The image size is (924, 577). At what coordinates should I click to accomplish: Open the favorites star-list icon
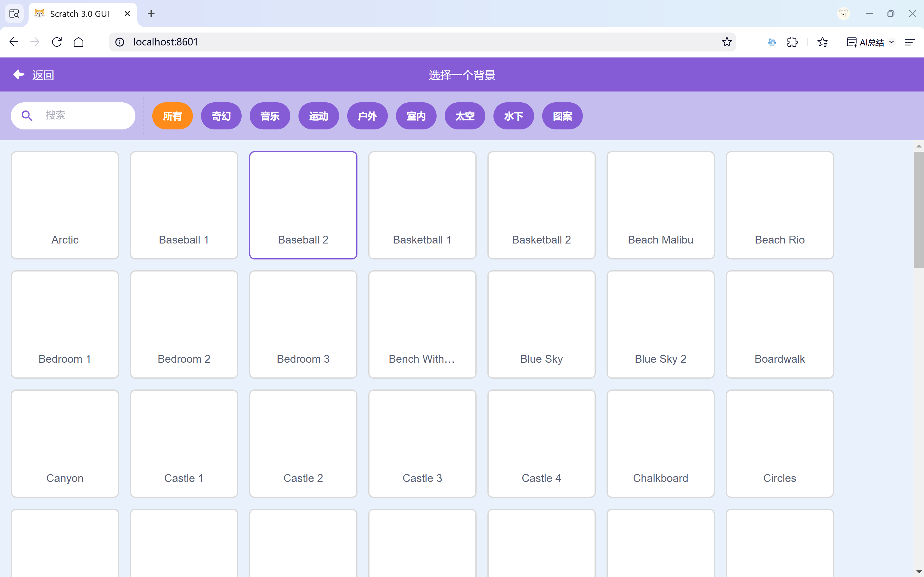point(823,42)
